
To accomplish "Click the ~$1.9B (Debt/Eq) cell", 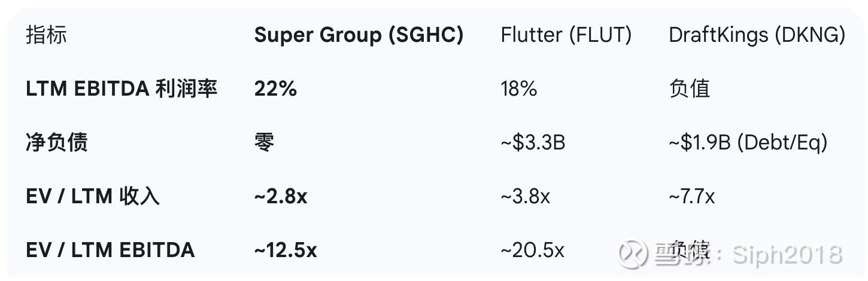I will [x=748, y=143].
